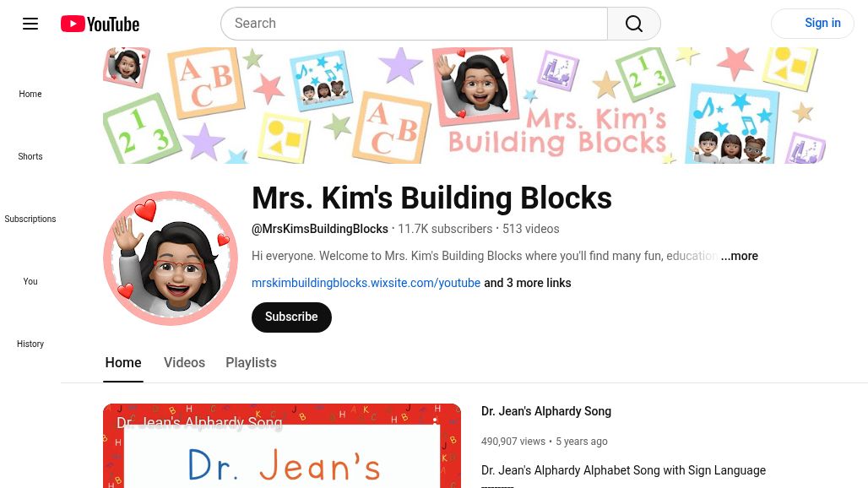Viewport: 868px width, 488px height.
Task: Subscribe to Mrs. Kim's Building Blocks
Action: click(291, 317)
